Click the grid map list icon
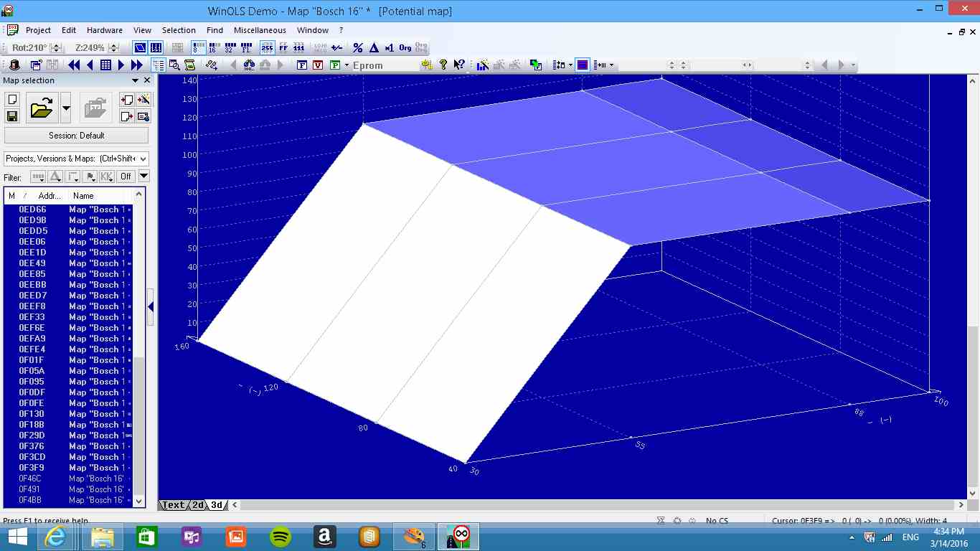 coord(105,65)
